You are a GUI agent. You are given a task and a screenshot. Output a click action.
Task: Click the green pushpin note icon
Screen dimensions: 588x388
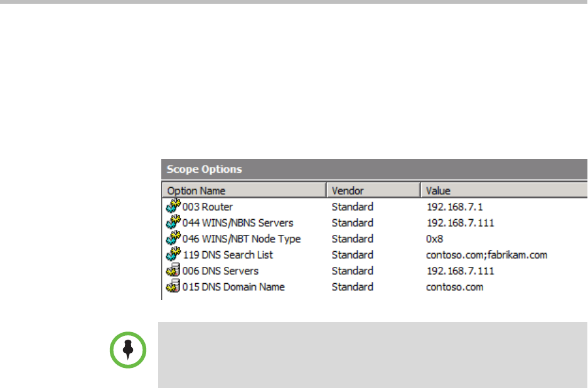[x=128, y=350]
